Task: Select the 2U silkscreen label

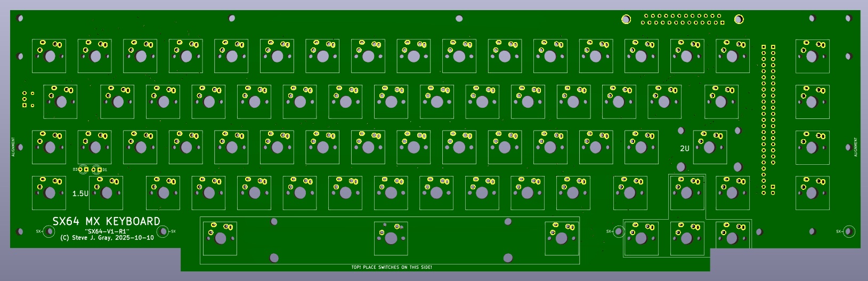Action: click(685, 148)
